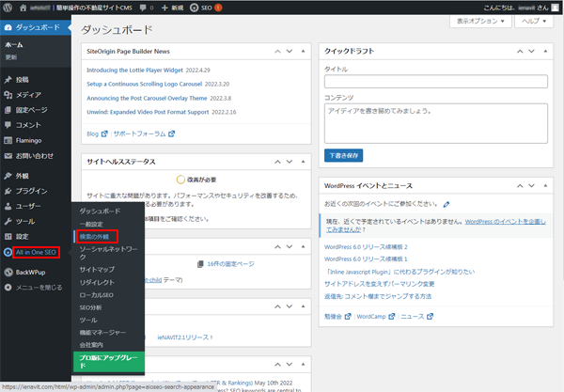Select 会社案内 in submenu
This screenshot has height=392, width=564.
(x=91, y=345)
